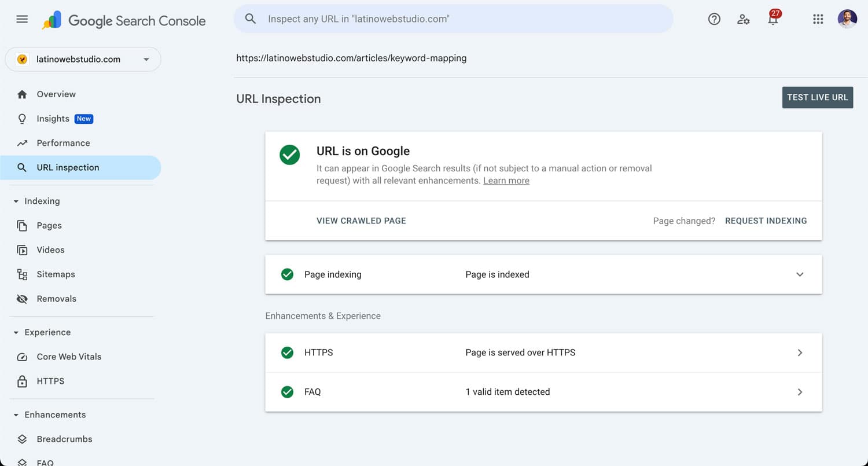
Task: Click the user profile avatar
Action: (847, 19)
